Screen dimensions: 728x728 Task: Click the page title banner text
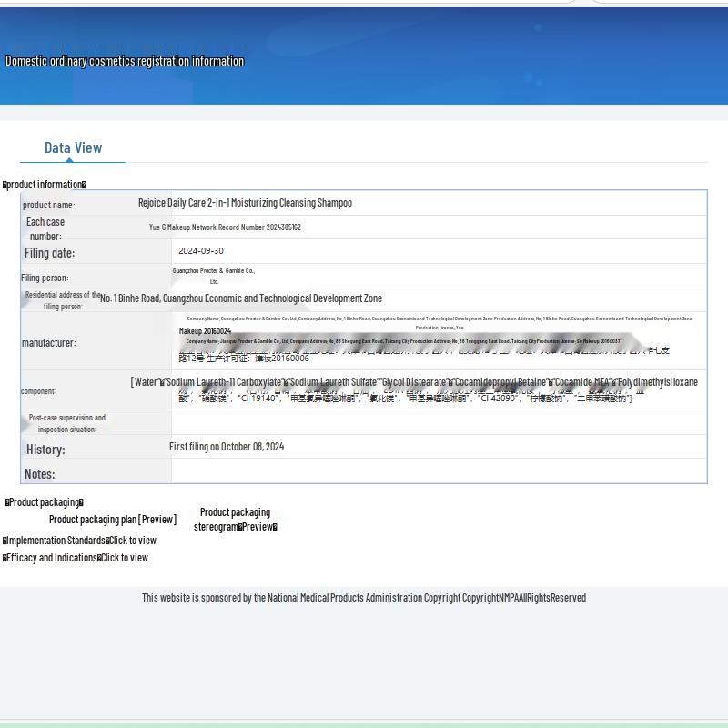click(x=125, y=61)
